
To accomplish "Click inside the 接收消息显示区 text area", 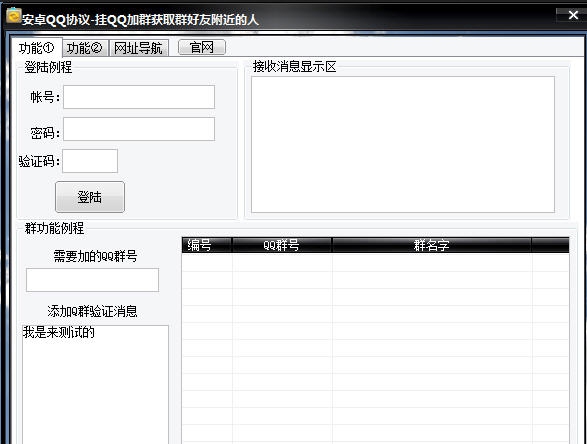I will (403, 145).
